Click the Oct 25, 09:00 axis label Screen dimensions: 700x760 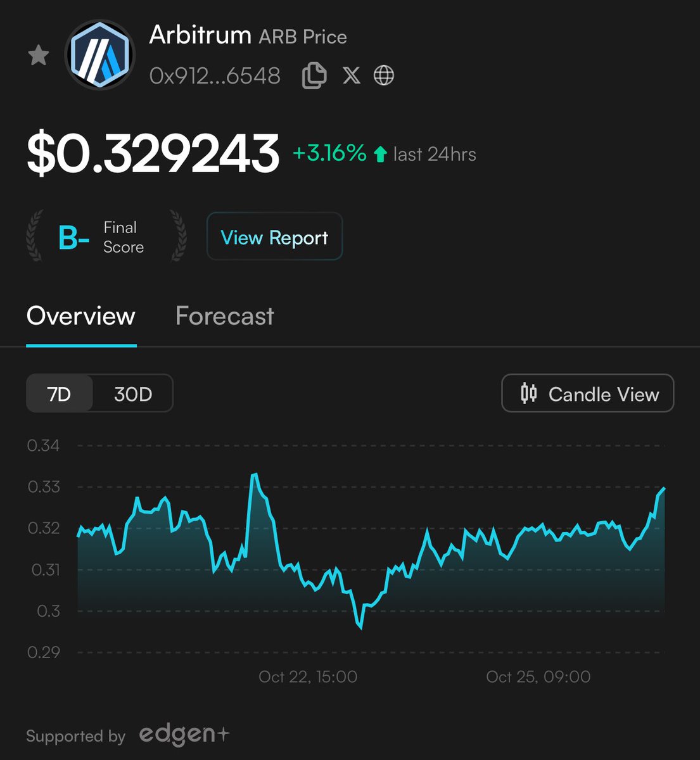coord(538,676)
